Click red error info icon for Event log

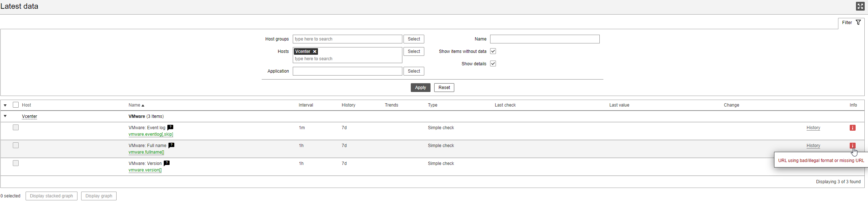(x=852, y=128)
